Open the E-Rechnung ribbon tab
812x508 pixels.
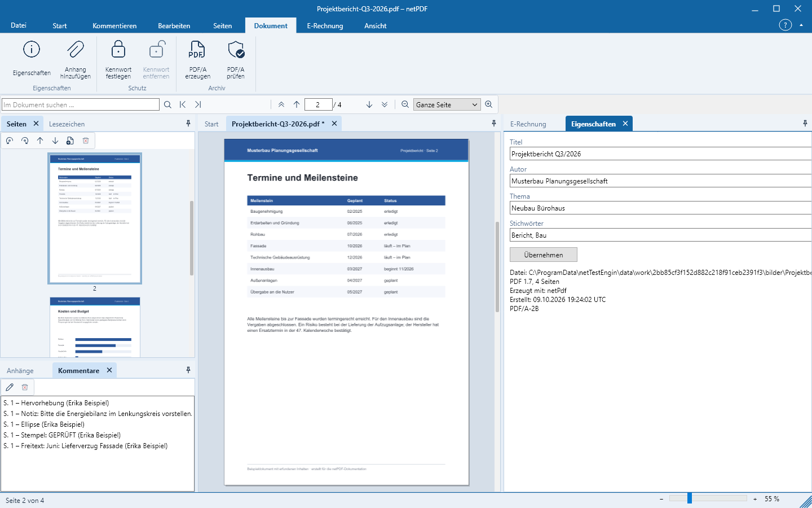[x=325, y=25]
